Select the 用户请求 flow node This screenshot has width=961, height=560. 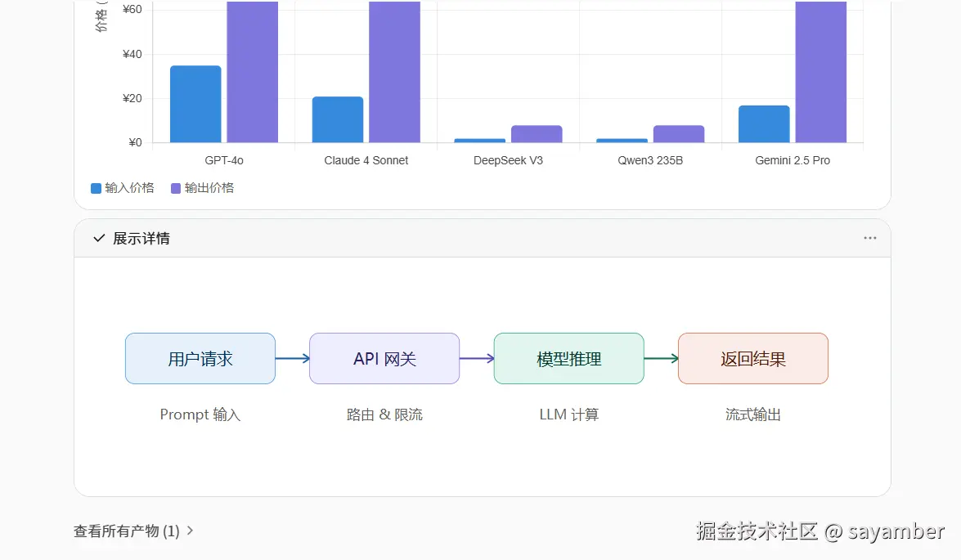click(200, 358)
